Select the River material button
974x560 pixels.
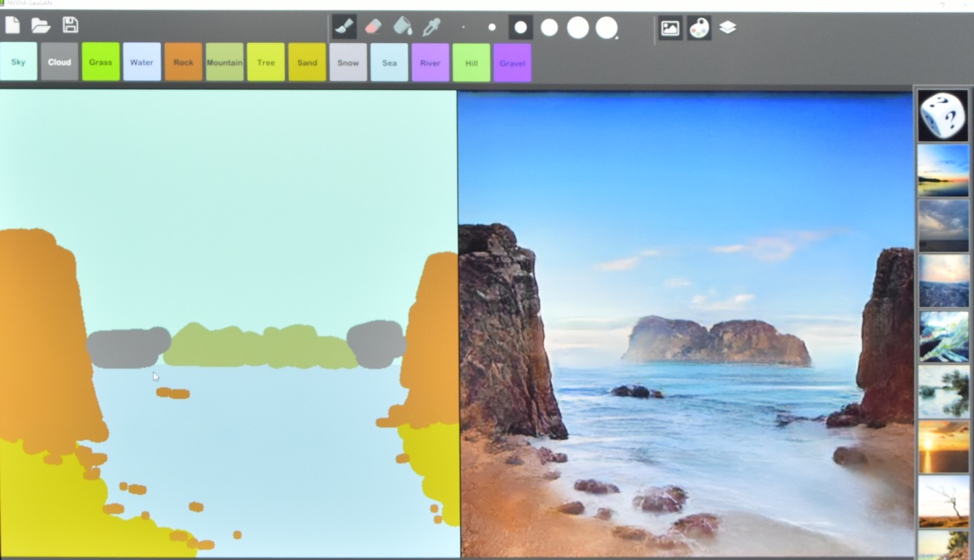coord(430,63)
